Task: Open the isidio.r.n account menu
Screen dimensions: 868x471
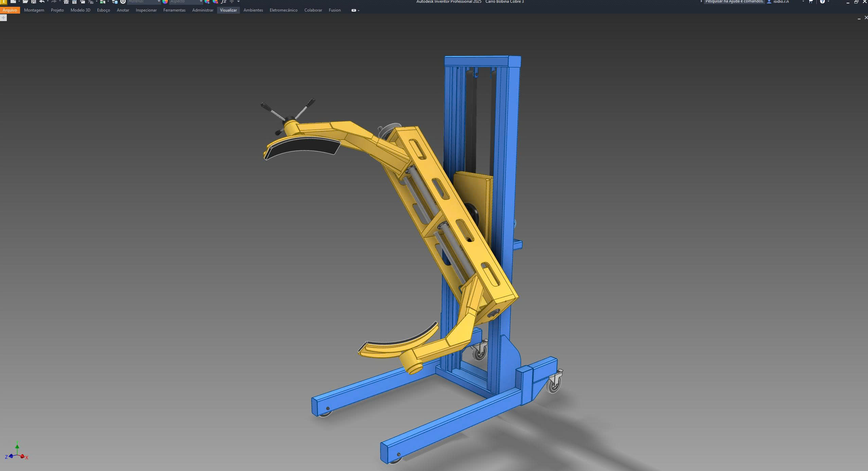Action: coord(780,2)
